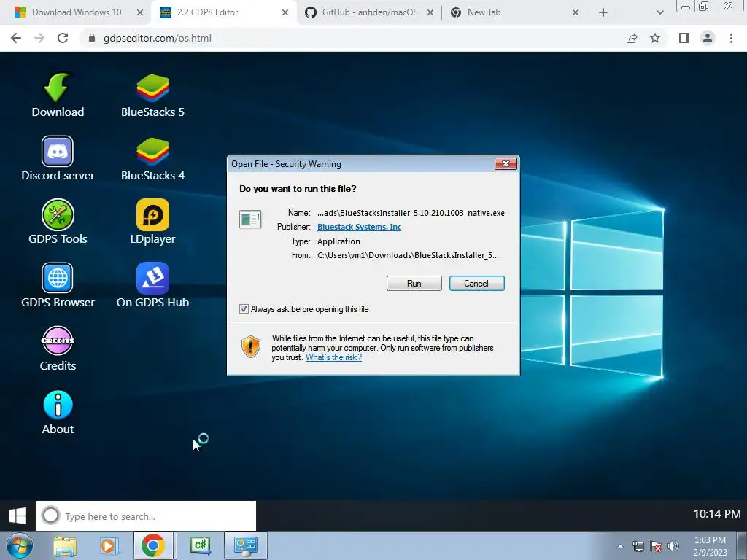
Task: Bookmark this page with star icon
Action: point(655,38)
